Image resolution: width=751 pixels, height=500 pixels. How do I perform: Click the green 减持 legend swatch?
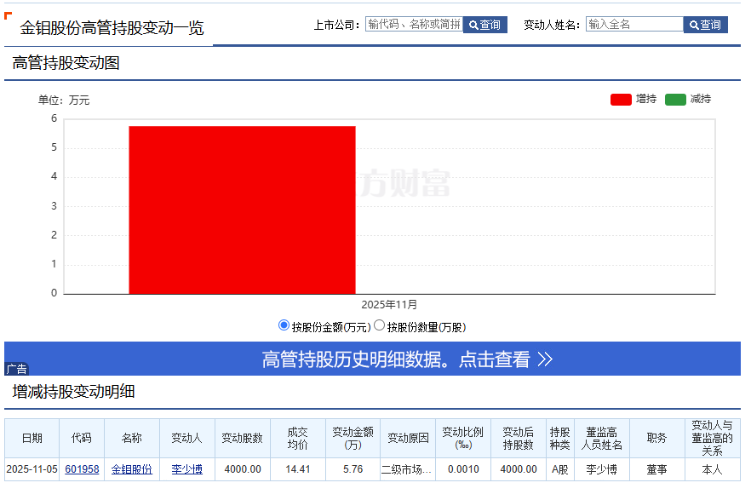[675, 99]
